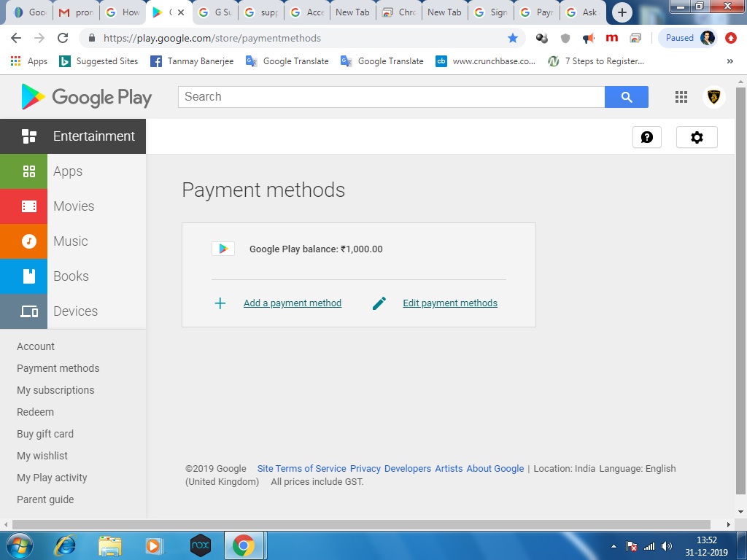
Task: Click the browser address bar URL
Action: pos(212,38)
